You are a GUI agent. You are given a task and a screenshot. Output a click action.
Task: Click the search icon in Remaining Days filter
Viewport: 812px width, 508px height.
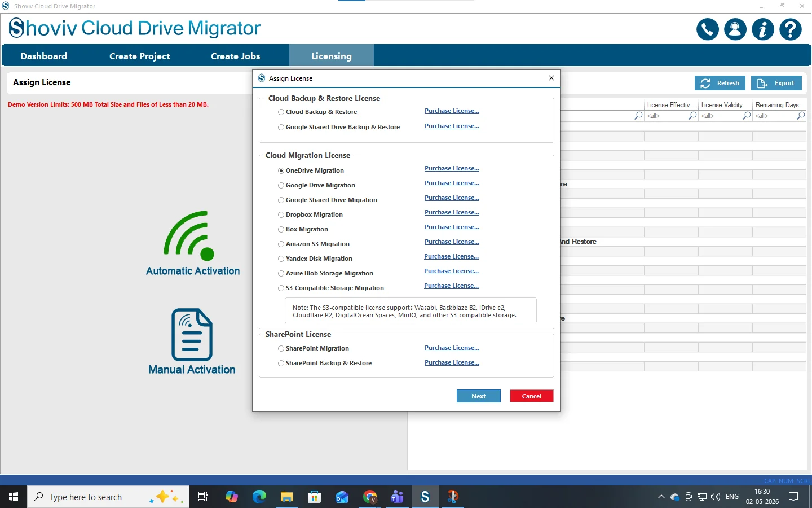pyautogui.click(x=801, y=116)
